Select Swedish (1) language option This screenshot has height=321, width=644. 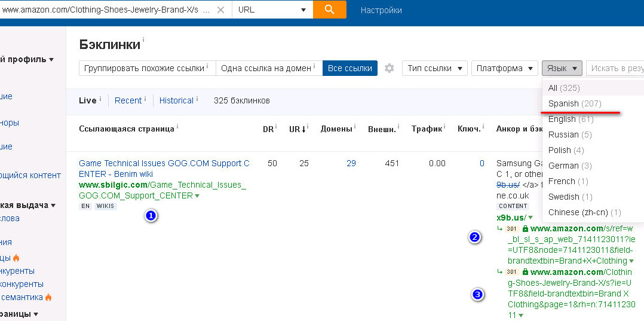(593, 197)
